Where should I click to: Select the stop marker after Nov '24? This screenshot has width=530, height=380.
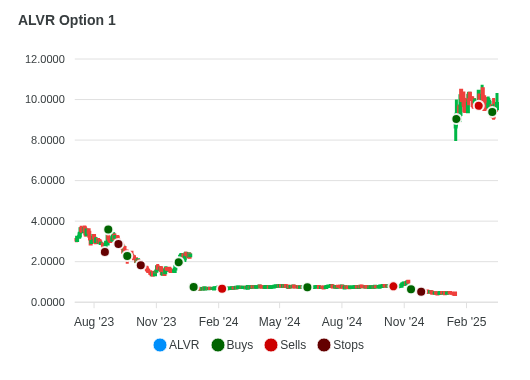coord(421,292)
